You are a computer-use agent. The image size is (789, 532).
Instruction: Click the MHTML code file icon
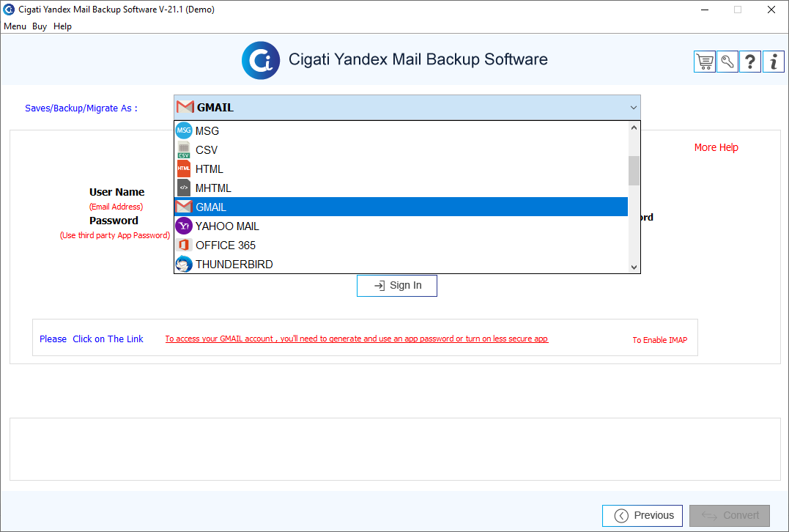click(184, 188)
